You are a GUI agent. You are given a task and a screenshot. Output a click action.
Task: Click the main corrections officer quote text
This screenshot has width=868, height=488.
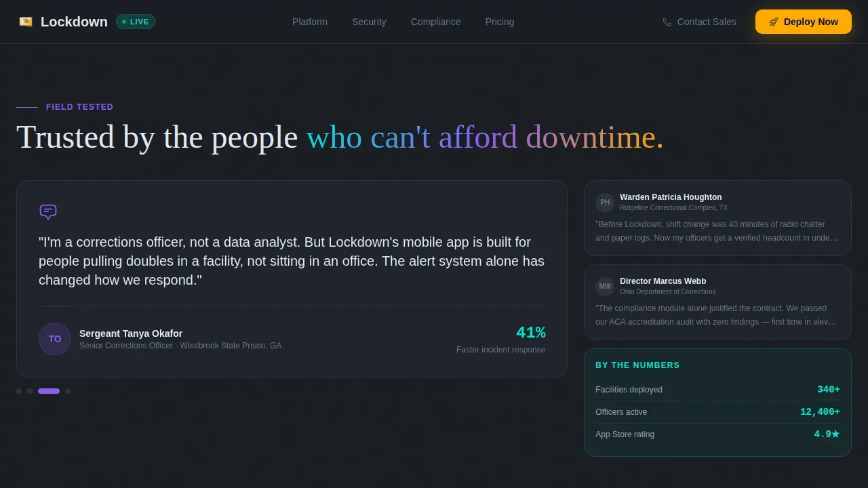(x=292, y=261)
